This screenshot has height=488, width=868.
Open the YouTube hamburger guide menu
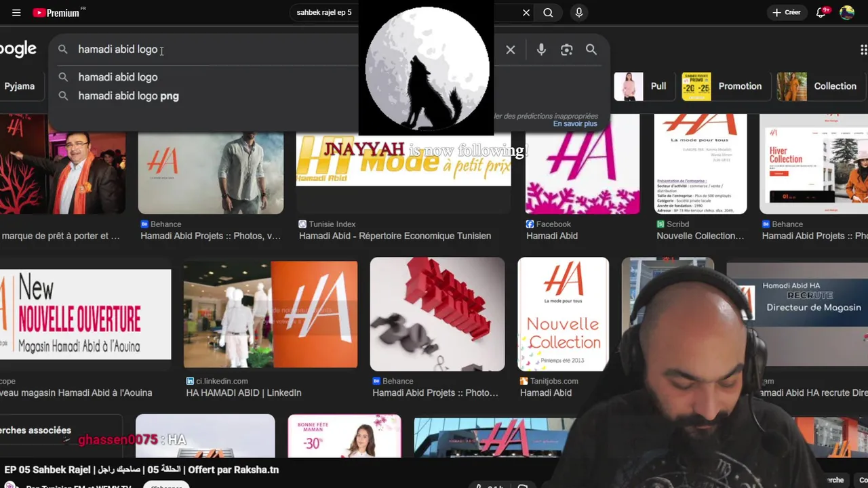pos(16,12)
